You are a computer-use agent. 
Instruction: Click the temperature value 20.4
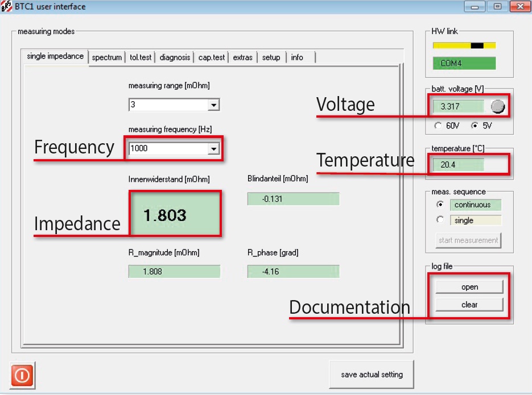point(459,165)
